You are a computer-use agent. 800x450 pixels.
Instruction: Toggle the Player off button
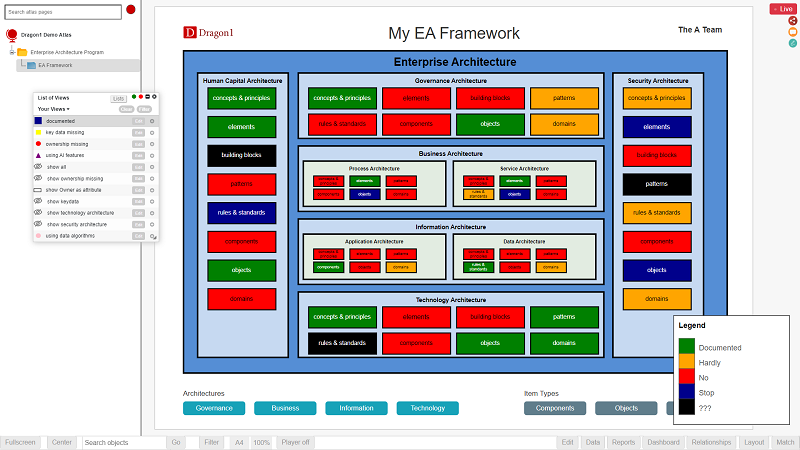pyautogui.click(x=295, y=442)
